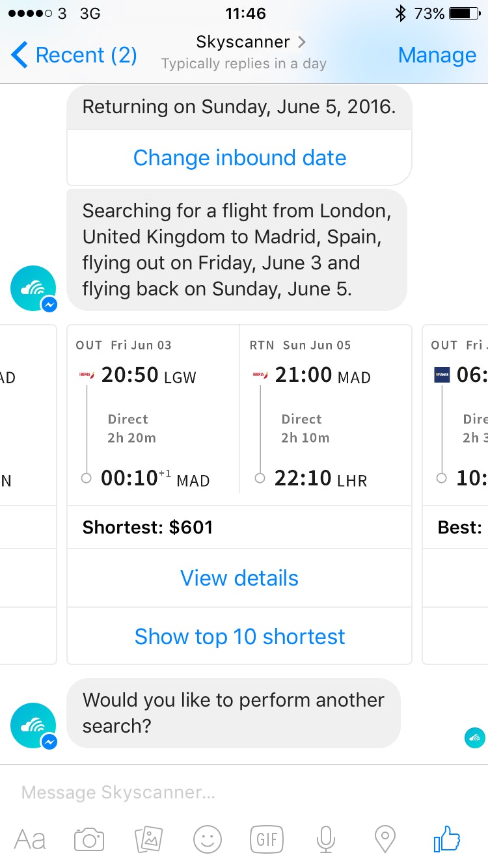
Task: Click Change inbound date
Action: pos(239,157)
